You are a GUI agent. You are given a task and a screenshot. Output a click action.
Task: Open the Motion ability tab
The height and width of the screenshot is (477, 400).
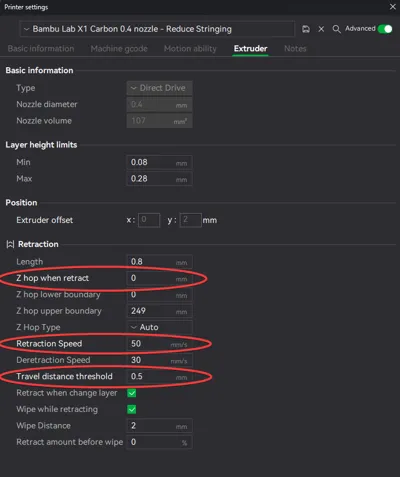[x=190, y=49]
